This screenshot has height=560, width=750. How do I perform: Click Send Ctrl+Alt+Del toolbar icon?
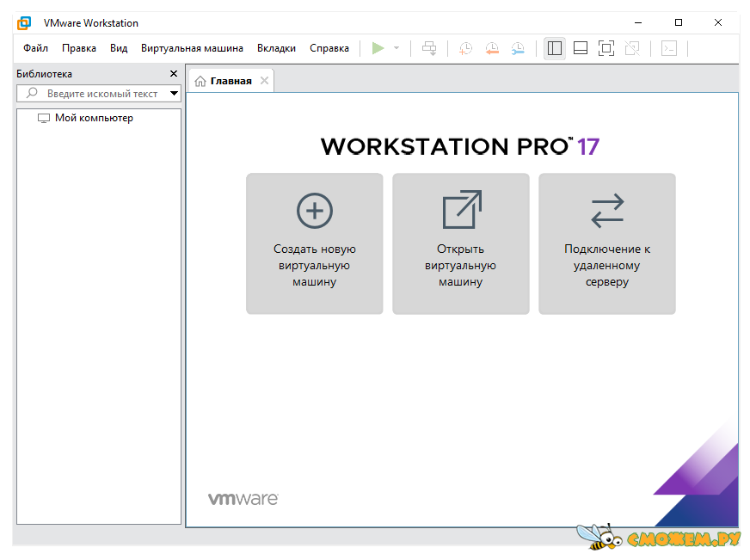[429, 48]
